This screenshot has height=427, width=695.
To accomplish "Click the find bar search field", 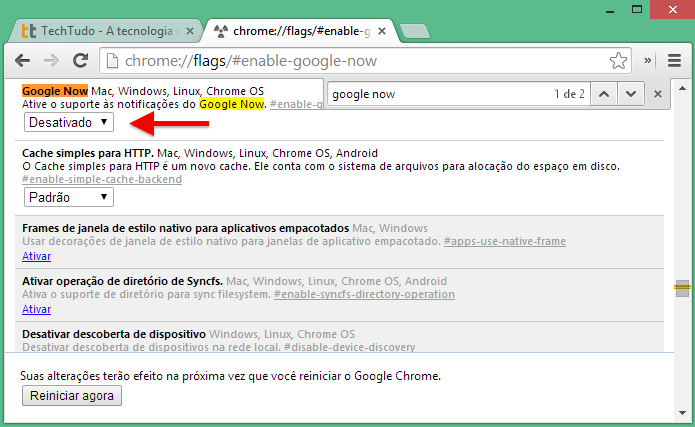I will click(x=439, y=94).
